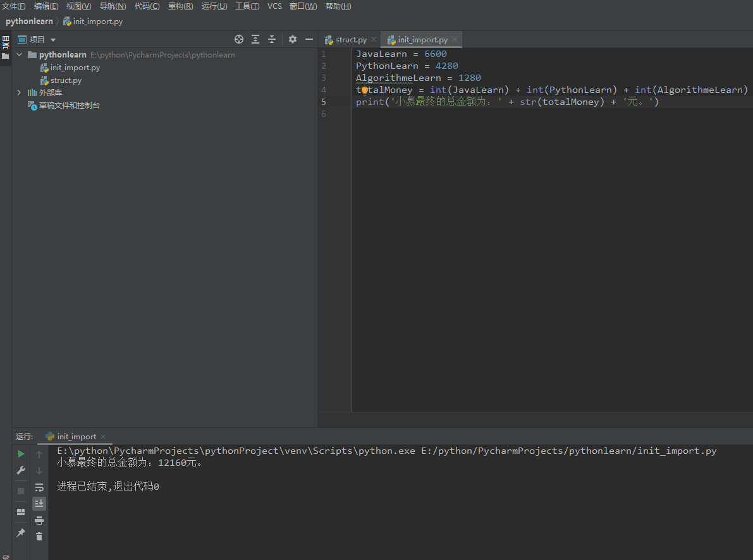Open project panel settings gear
This screenshot has height=560, width=753.
coord(292,39)
